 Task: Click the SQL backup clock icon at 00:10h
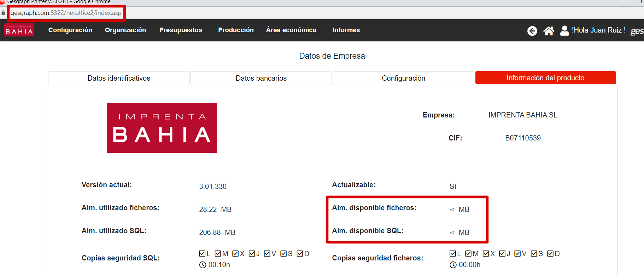pyautogui.click(x=203, y=265)
